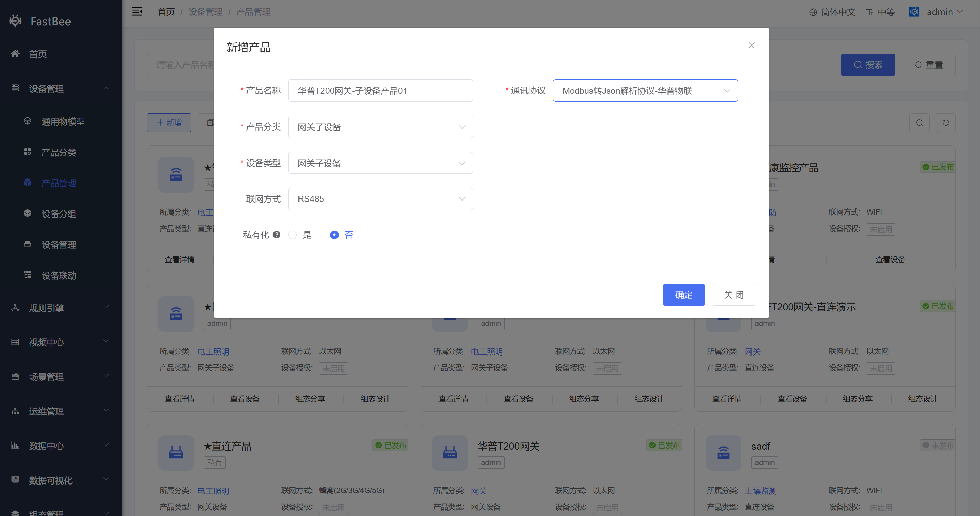Click the font size icon next to 中等

coord(870,13)
